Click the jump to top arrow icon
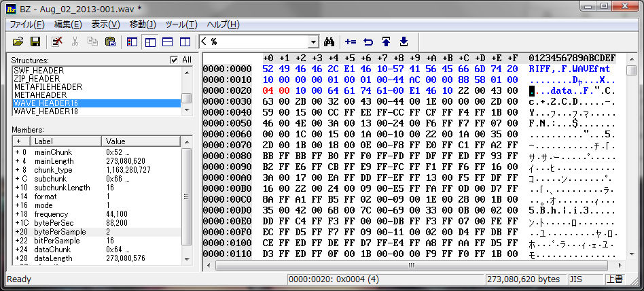Image resolution: width=644 pixels, height=291 pixels. tap(386, 42)
